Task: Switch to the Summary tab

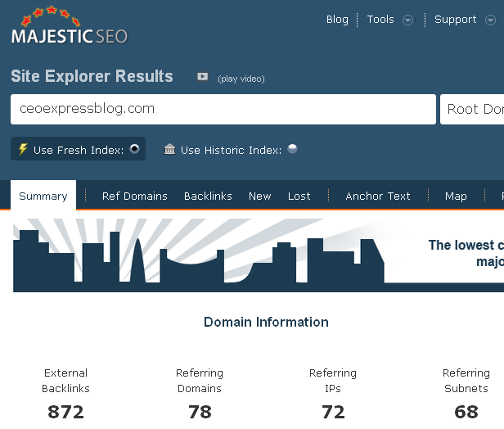Action: (x=43, y=196)
